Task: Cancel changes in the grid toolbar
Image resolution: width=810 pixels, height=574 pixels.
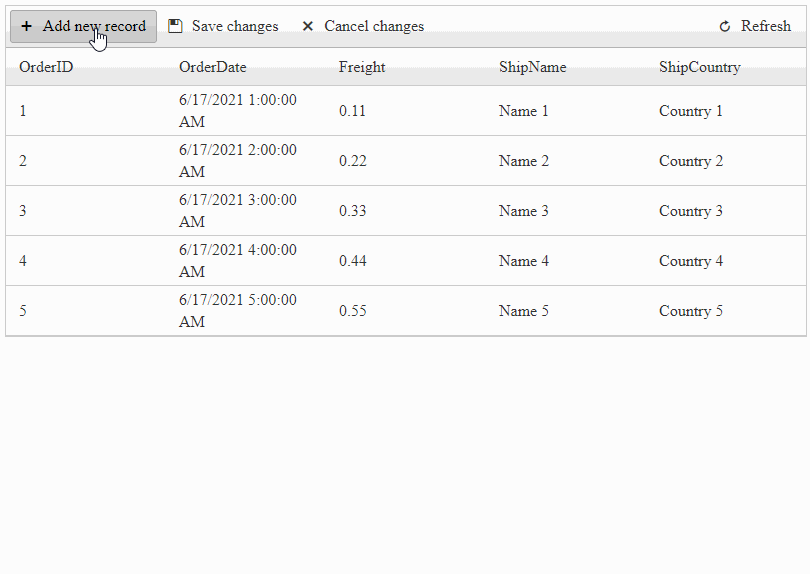Action: (363, 26)
